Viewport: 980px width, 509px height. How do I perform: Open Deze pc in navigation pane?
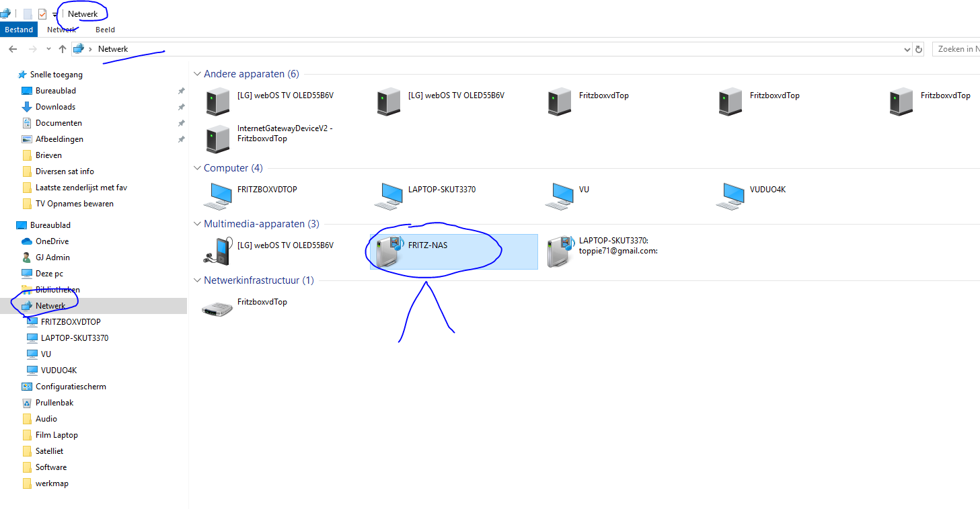(49, 274)
